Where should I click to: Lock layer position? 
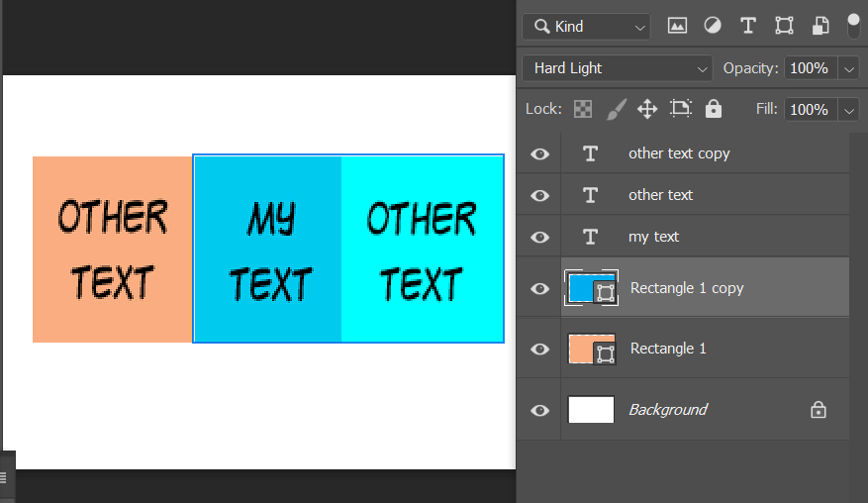click(x=647, y=109)
